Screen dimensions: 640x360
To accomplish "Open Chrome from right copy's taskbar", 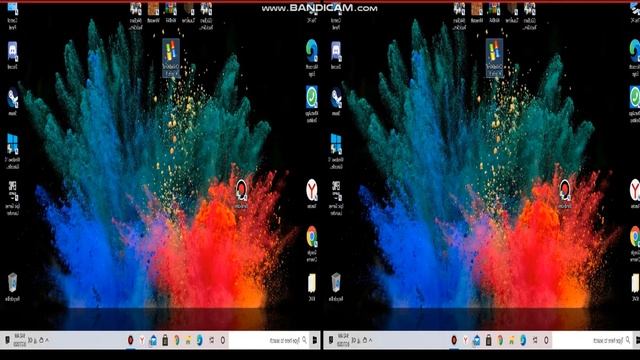I will [500, 340].
